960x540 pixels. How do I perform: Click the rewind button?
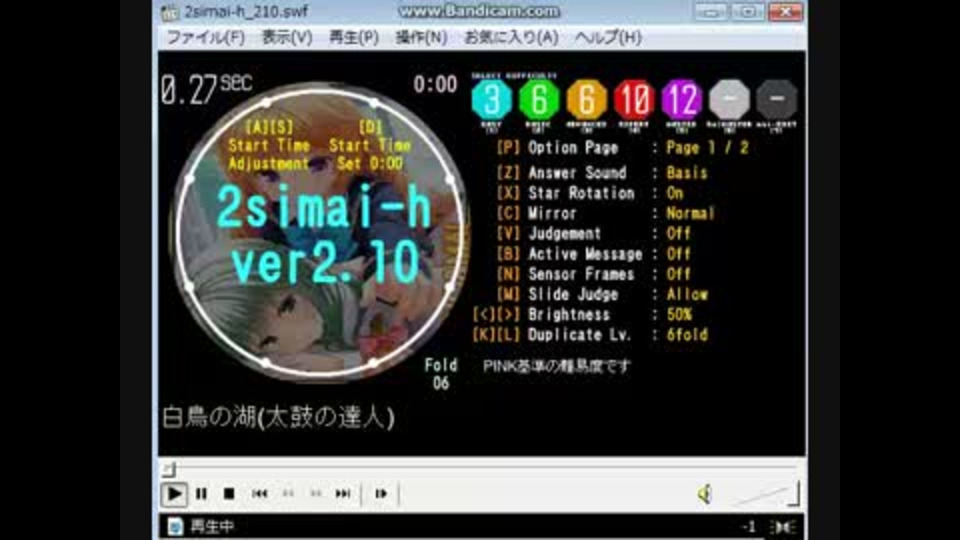pyautogui.click(x=288, y=493)
